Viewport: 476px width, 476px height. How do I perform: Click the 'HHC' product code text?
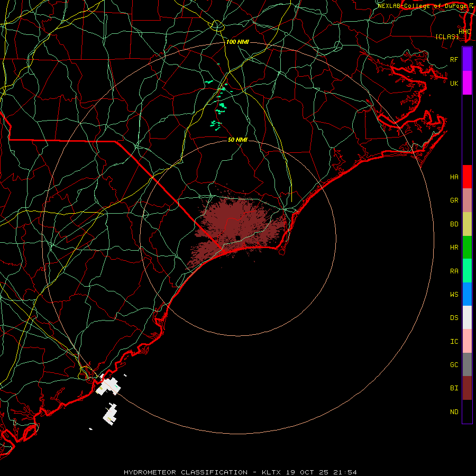click(x=464, y=32)
